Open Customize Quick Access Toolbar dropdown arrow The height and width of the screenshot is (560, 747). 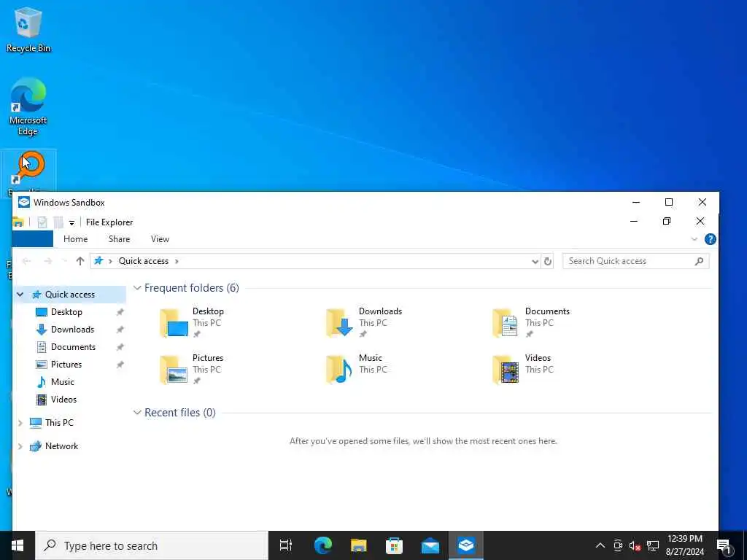click(x=71, y=222)
